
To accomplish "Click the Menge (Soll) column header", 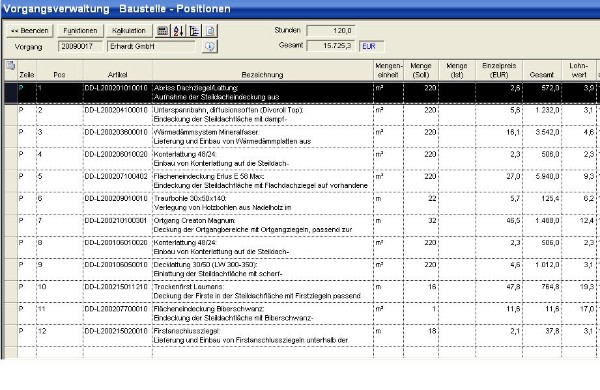I will pos(421,70).
